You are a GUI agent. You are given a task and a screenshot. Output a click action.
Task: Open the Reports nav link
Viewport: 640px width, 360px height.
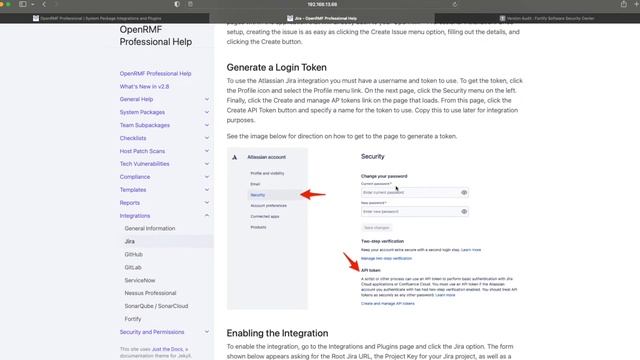[129, 203]
